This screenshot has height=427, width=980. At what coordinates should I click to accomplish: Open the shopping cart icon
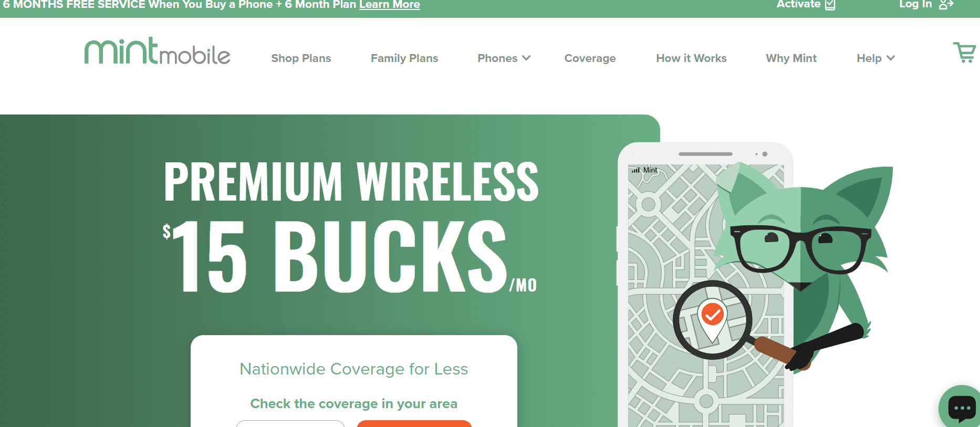click(964, 53)
